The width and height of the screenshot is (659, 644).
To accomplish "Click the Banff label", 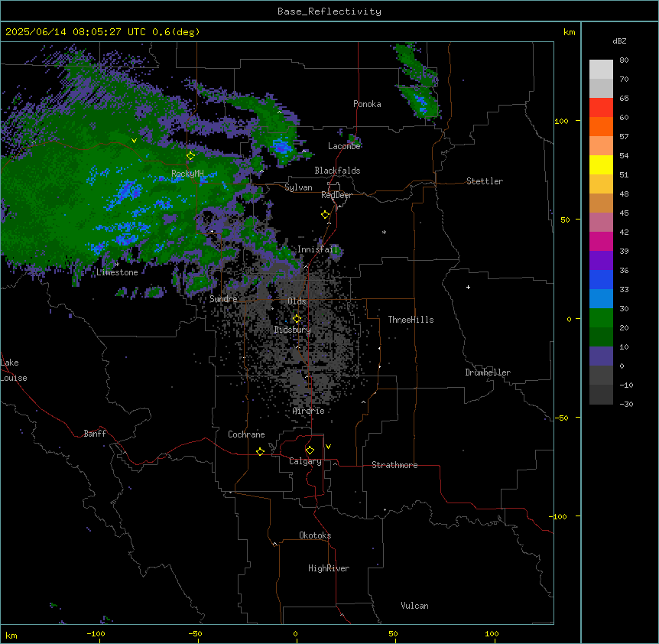I will tap(95, 434).
